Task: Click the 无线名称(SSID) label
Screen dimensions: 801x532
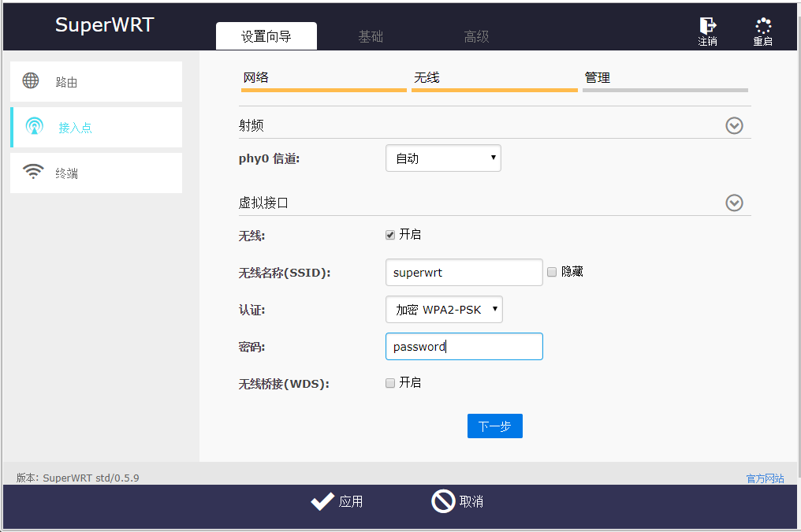Action: coord(285,273)
